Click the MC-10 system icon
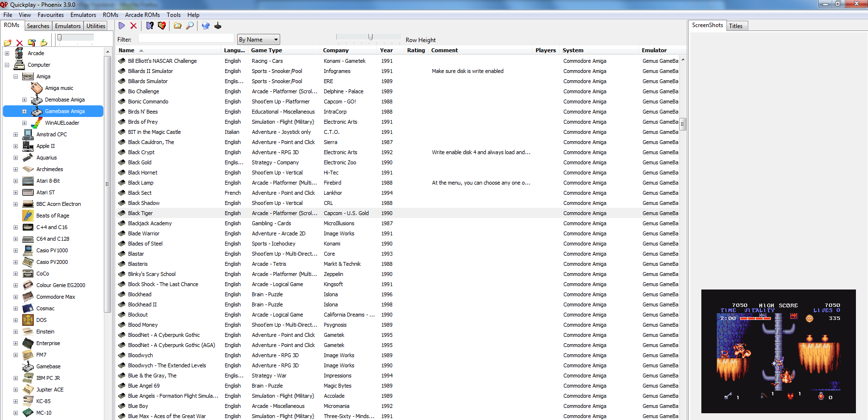 pos(28,413)
